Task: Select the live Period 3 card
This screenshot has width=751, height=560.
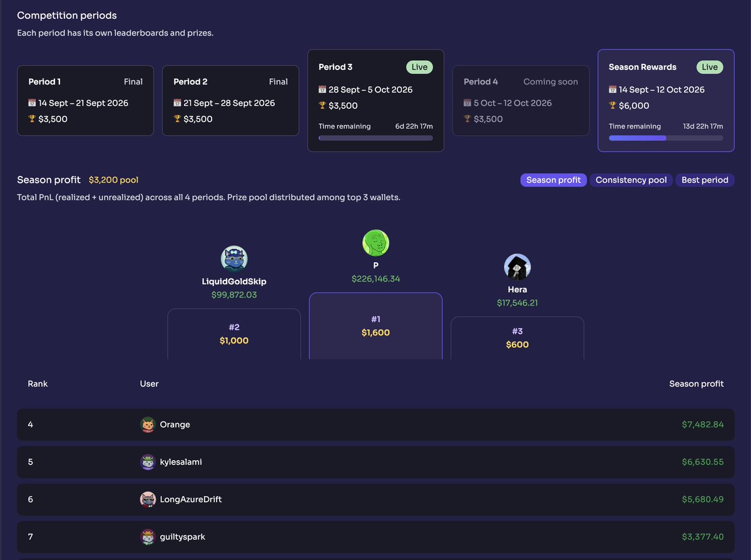Action: pyautogui.click(x=375, y=101)
